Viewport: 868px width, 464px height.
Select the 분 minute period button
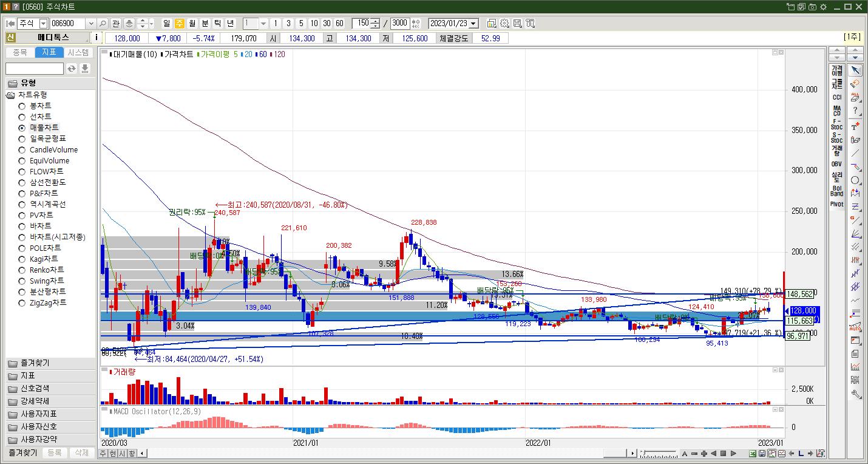[205, 24]
